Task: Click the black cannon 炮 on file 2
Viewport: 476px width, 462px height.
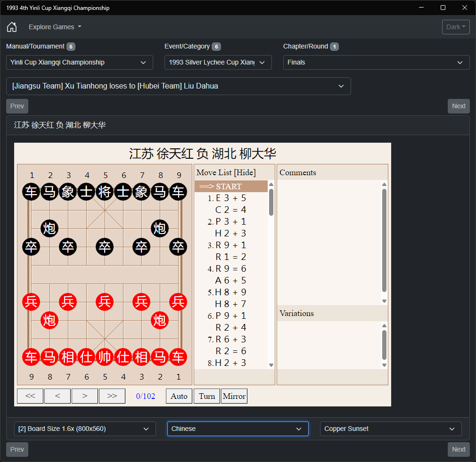Action: 49,228
